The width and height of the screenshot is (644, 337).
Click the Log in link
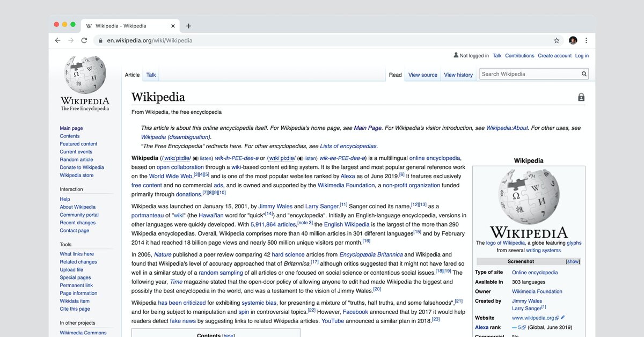pos(582,56)
